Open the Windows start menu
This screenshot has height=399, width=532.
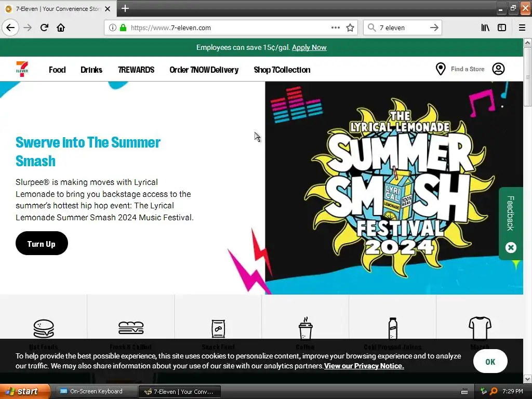[x=25, y=391]
